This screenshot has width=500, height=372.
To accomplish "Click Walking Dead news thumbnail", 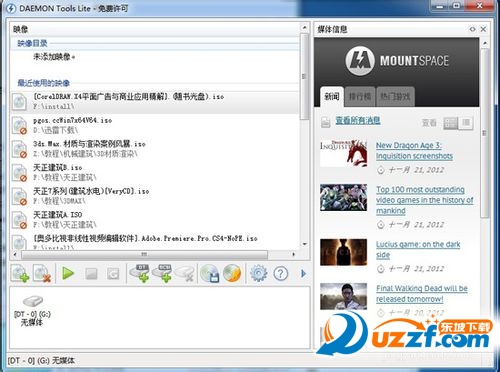I will pyautogui.click(x=343, y=296).
